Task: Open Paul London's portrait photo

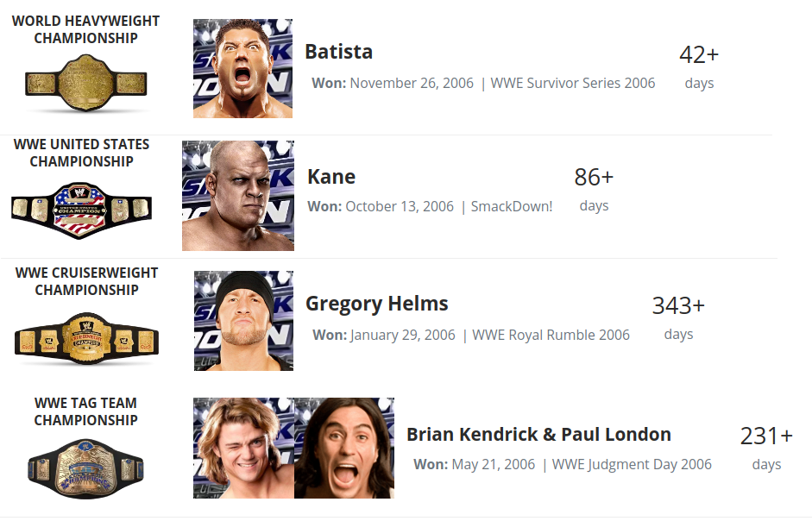Action: tap(344, 448)
